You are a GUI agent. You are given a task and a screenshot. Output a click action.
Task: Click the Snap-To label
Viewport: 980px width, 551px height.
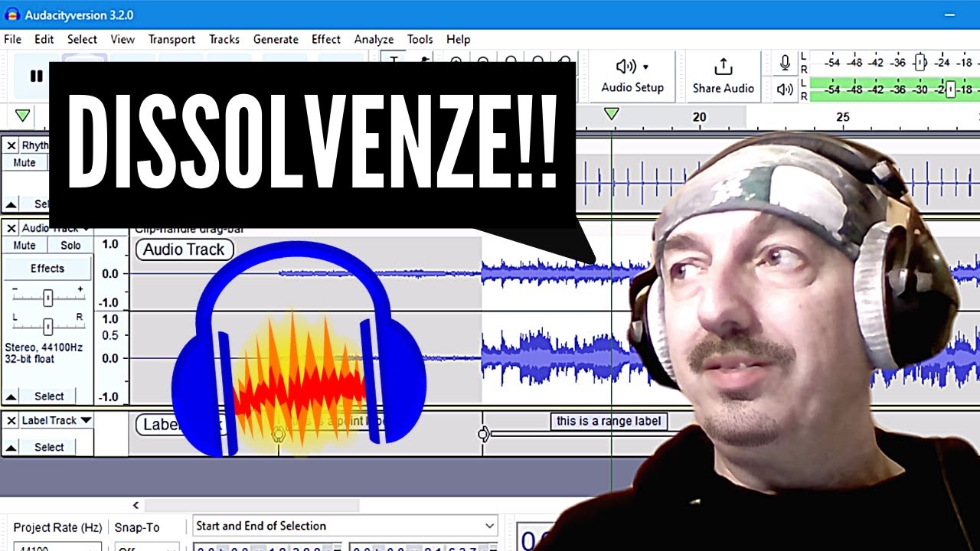tap(137, 527)
